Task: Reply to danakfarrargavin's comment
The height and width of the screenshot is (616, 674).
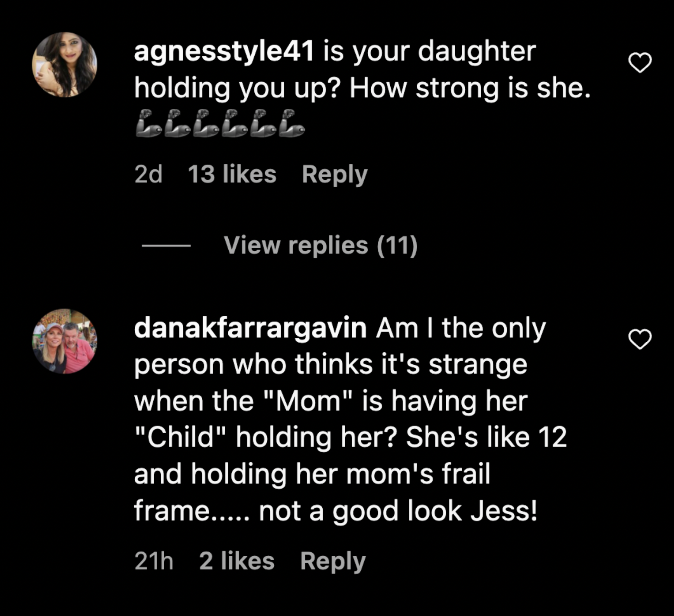Action: pyautogui.click(x=333, y=561)
